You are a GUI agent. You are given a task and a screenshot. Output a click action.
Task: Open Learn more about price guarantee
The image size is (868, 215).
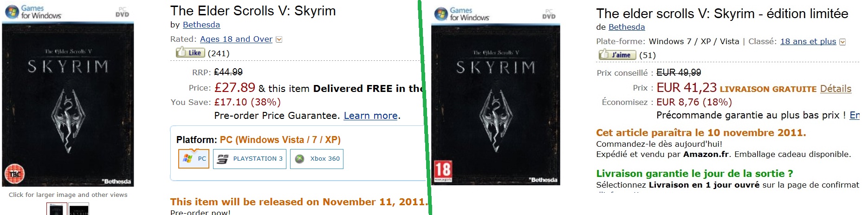pos(370,116)
